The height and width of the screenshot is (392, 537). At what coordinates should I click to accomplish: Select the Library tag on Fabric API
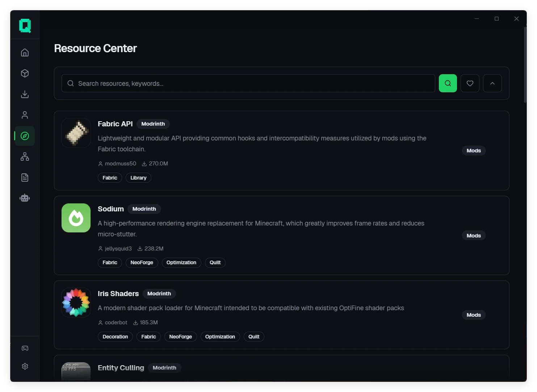click(138, 178)
